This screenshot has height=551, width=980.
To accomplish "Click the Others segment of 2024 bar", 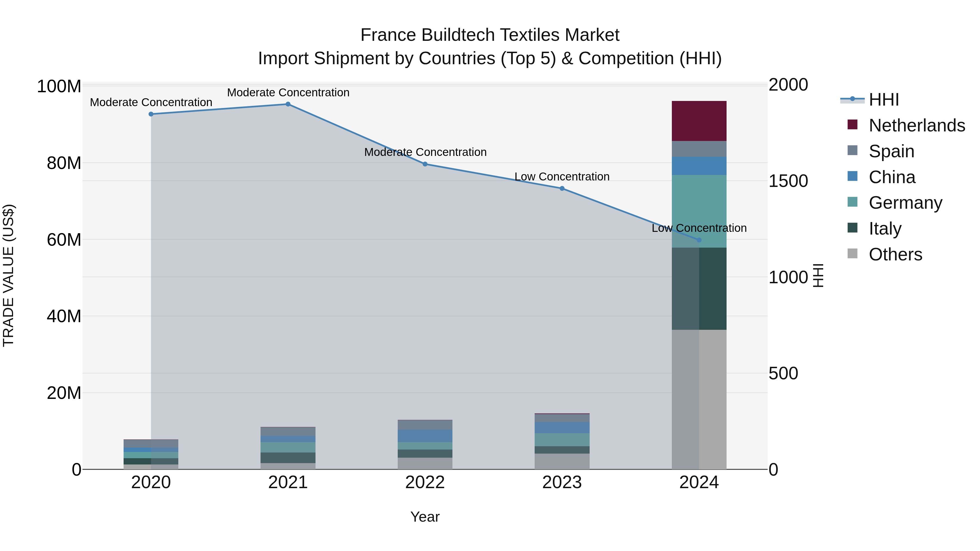I will pos(699,400).
